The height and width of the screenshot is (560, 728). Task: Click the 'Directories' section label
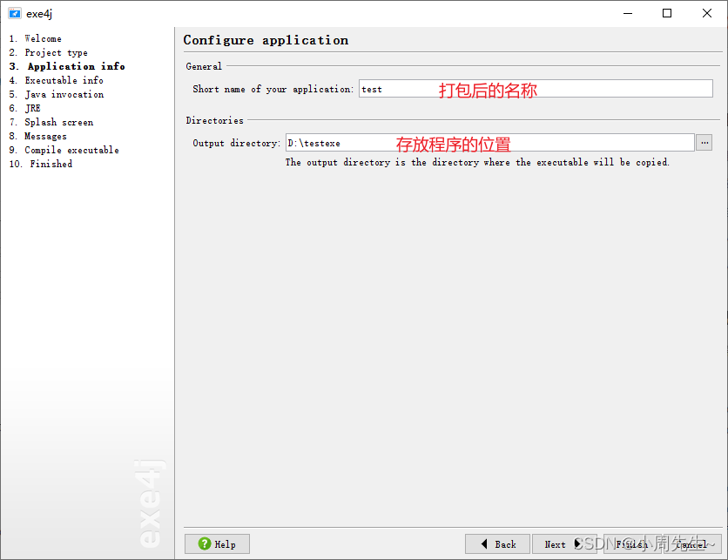click(214, 120)
